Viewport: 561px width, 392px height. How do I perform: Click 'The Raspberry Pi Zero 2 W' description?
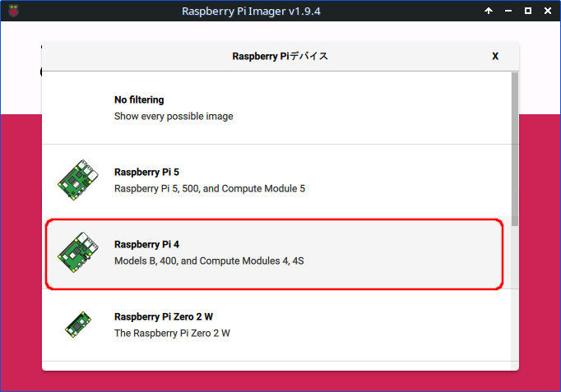click(172, 333)
